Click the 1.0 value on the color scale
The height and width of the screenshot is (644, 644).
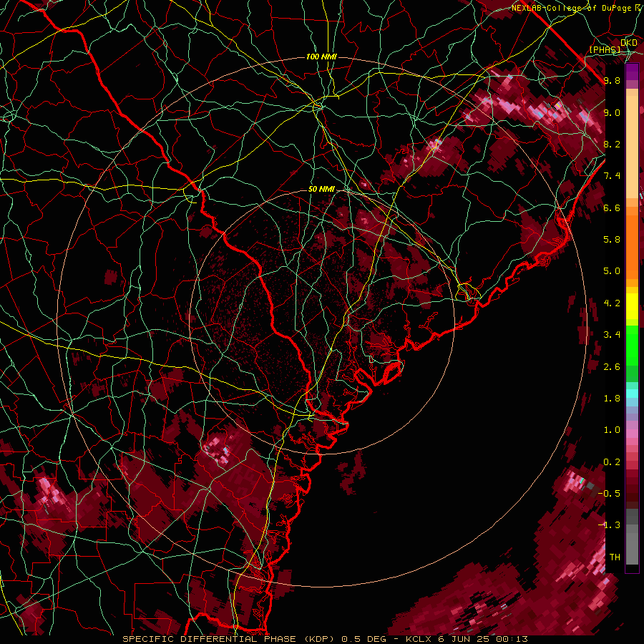pyautogui.click(x=612, y=430)
